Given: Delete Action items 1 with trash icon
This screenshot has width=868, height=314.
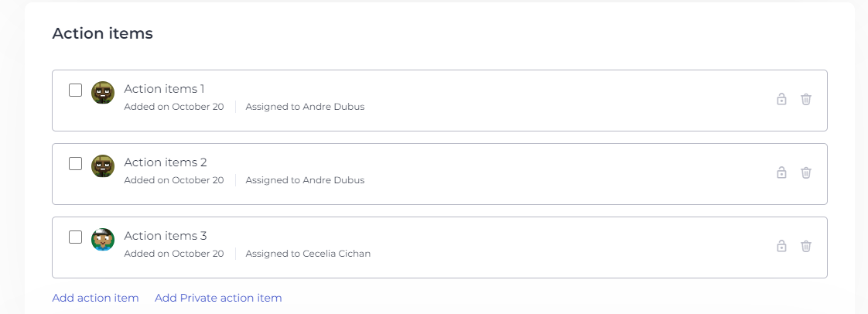Looking at the screenshot, I should coord(806,99).
